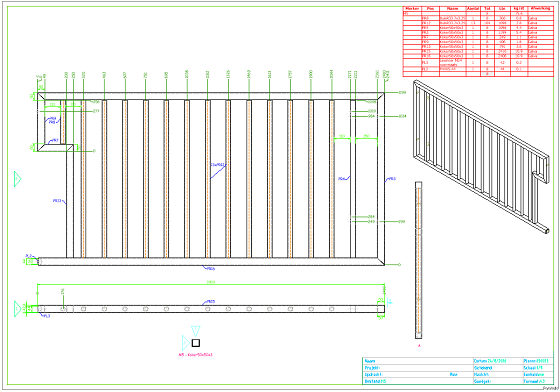Click the cyan downward triangle above the profile section
The height and width of the screenshot is (392, 560).
[195, 331]
